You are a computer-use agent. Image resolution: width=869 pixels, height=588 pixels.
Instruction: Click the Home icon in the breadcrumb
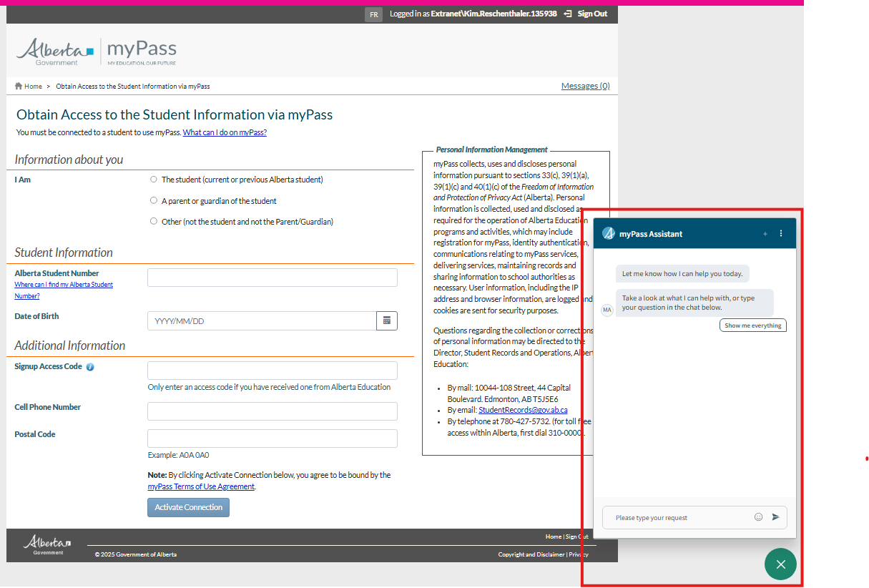[x=19, y=87]
